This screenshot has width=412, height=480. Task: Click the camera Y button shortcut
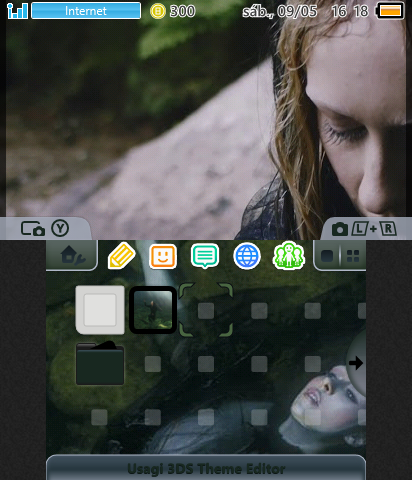click(45, 229)
